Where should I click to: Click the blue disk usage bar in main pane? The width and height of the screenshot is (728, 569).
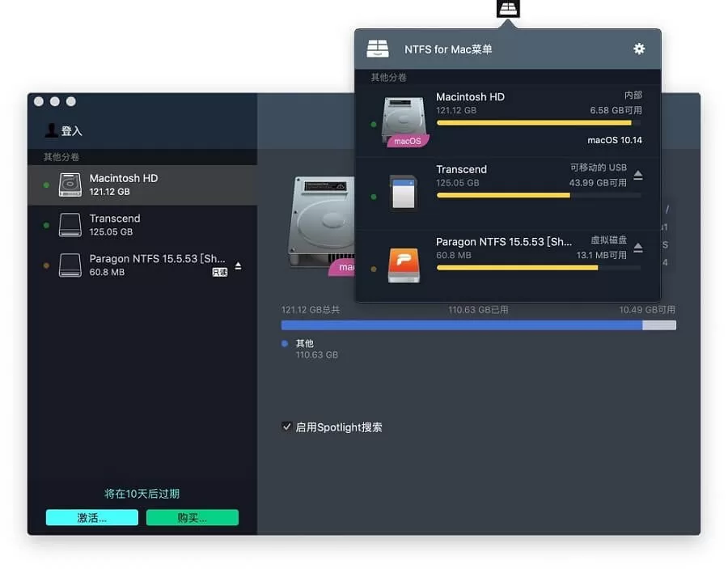click(x=478, y=325)
